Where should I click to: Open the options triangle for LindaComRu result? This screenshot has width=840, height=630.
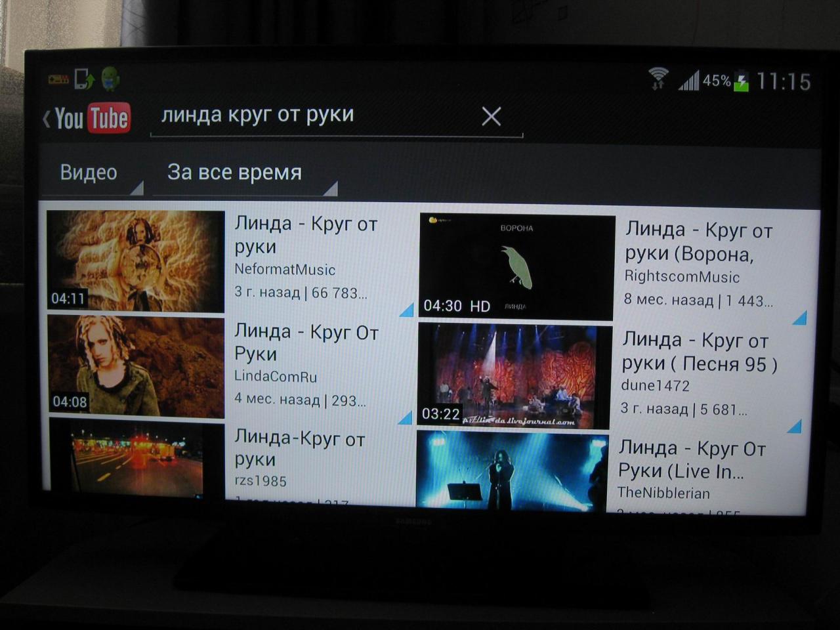[405, 417]
